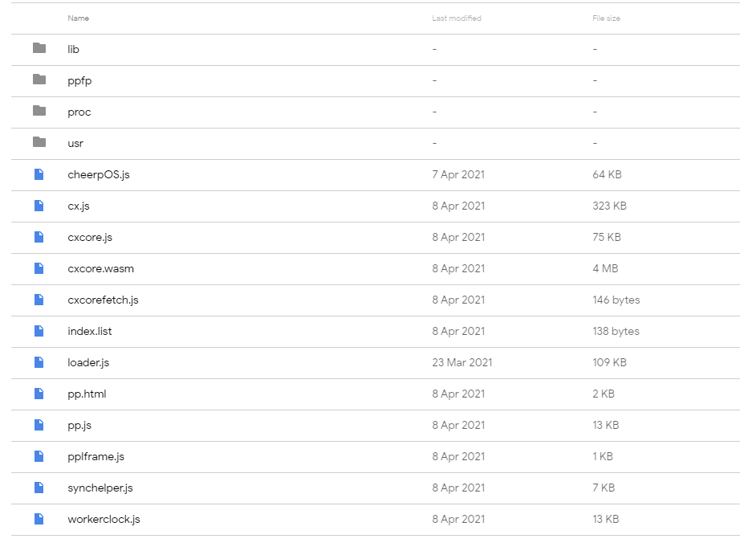
Task: Select the pp.js file name
Action: click(79, 425)
